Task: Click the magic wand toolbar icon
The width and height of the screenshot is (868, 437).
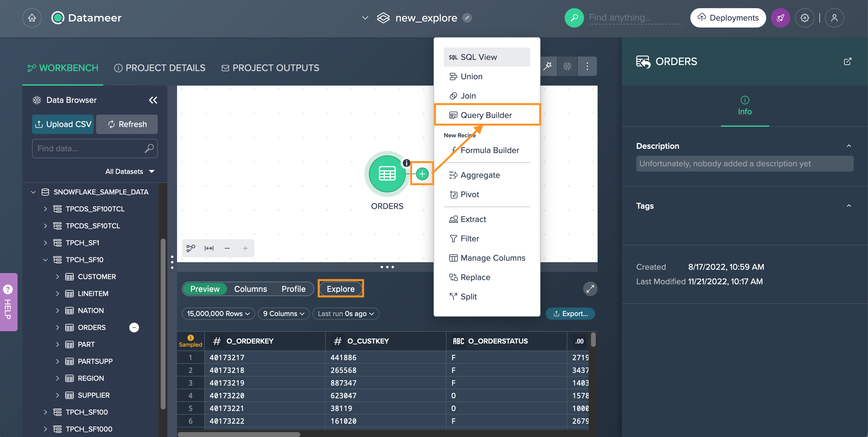Action: (x=548, y=66)
